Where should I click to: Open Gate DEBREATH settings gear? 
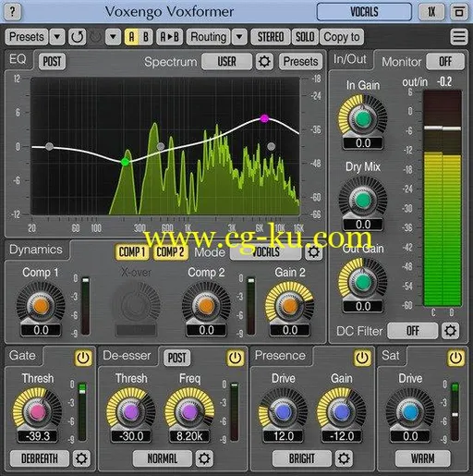(x=81, y=458)
